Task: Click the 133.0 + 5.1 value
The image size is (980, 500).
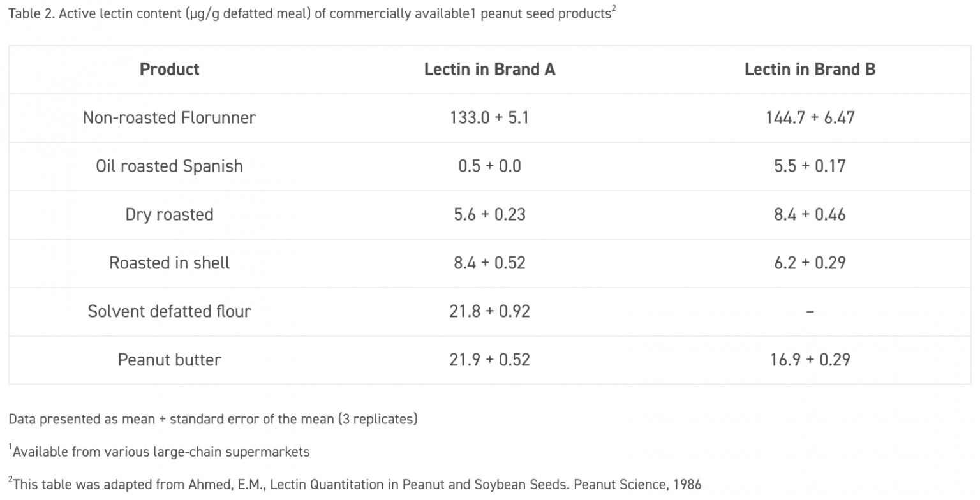Action: click(x=489, y=118)
